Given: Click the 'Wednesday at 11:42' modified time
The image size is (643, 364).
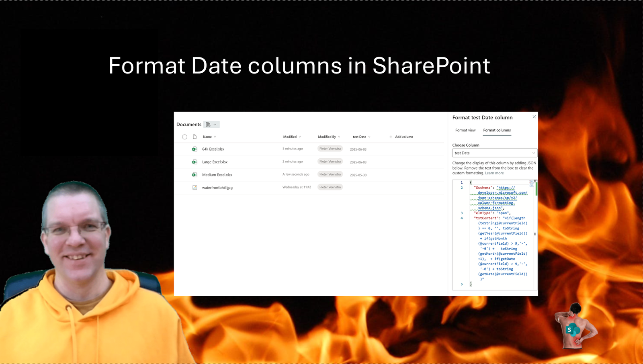Looking at the screenshot, I should [x=297, y=187].
